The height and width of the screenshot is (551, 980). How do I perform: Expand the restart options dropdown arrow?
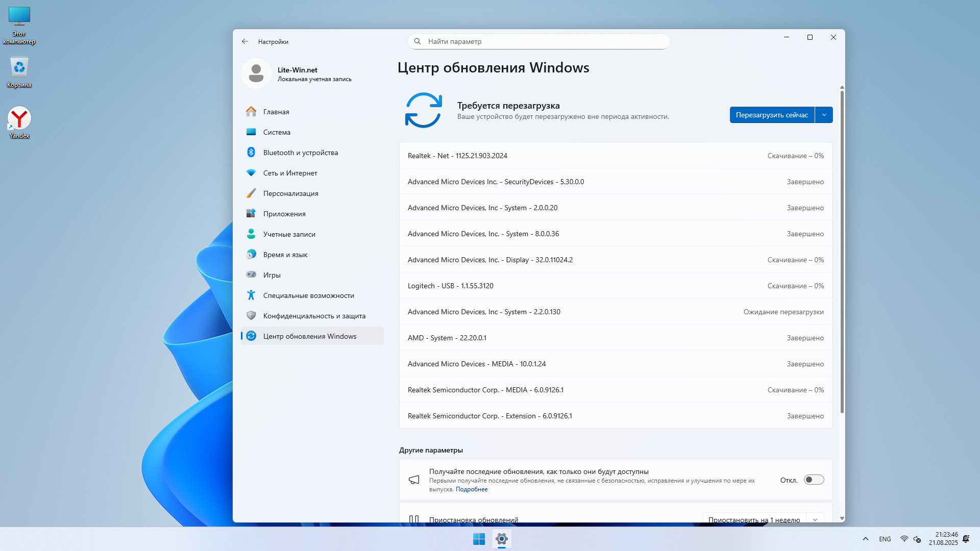coord(824,115)
